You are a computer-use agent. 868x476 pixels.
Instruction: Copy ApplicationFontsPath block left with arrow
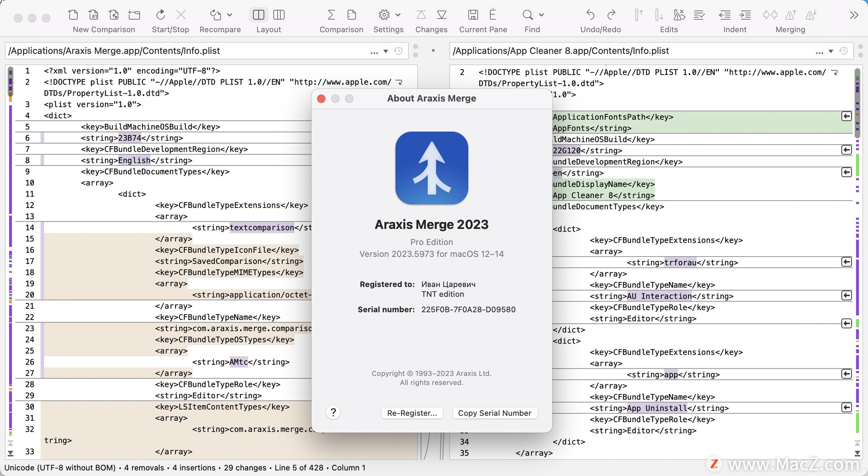pyautogui.click(x=847, y=117)
